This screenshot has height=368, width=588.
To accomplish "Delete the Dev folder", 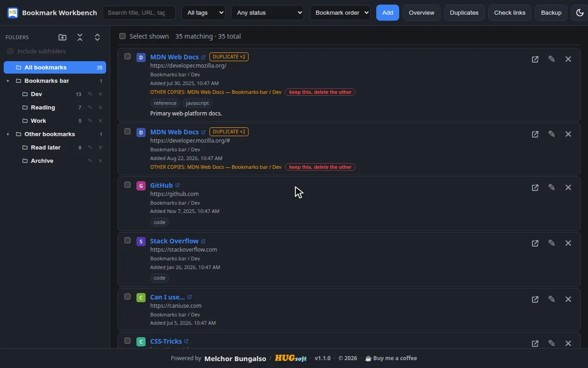I will point(100,94).
